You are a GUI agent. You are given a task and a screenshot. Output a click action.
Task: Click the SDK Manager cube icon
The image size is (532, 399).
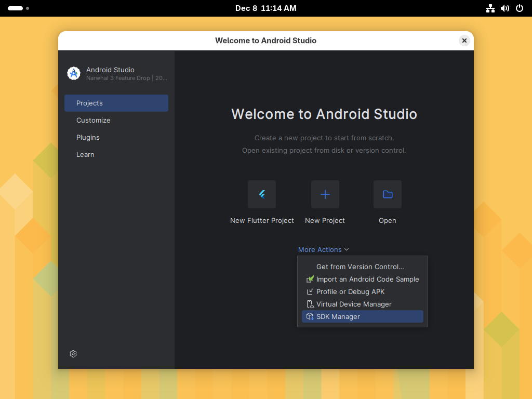(x=309, y=316)
